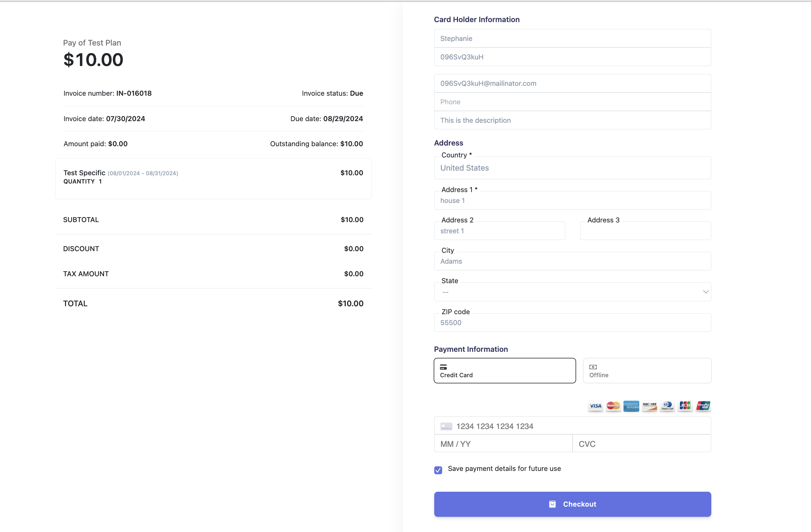
Task: Click the email field with mailinator.com address
Action: [573, 83]
